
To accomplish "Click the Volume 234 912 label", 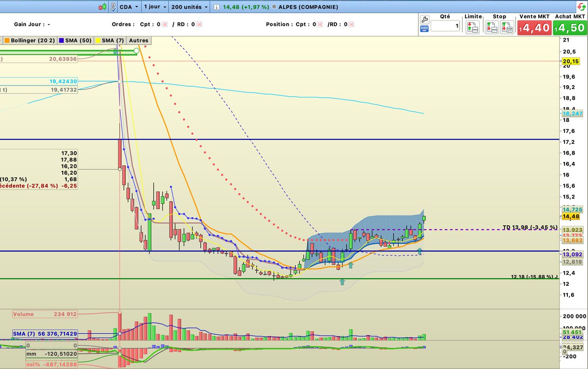I will click(x=45, y=314).
